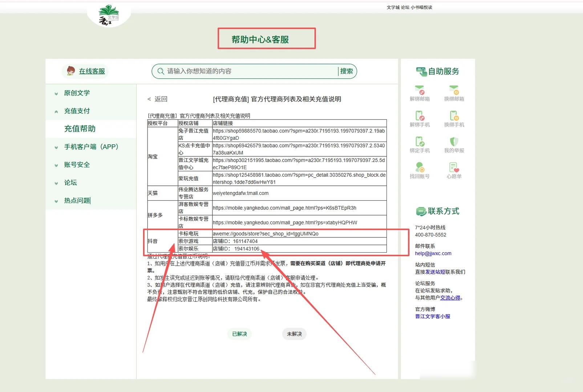
Task: Click the help@jjwxc.com email link
Action: coord(433,253)
